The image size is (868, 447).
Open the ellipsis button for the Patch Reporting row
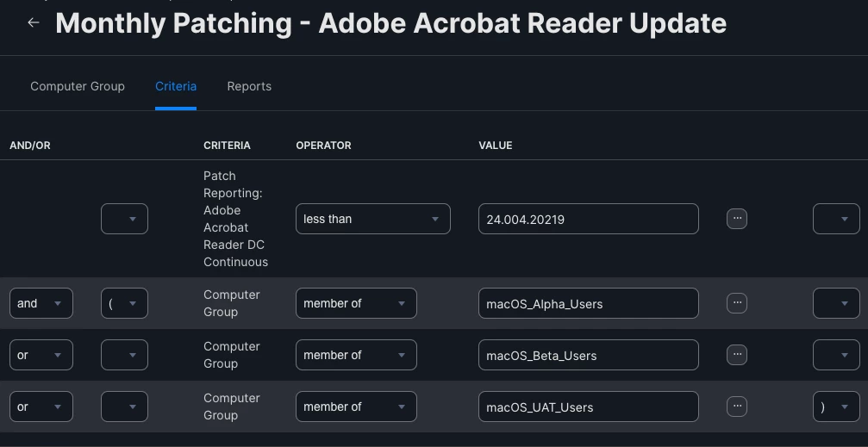[737, 219]
